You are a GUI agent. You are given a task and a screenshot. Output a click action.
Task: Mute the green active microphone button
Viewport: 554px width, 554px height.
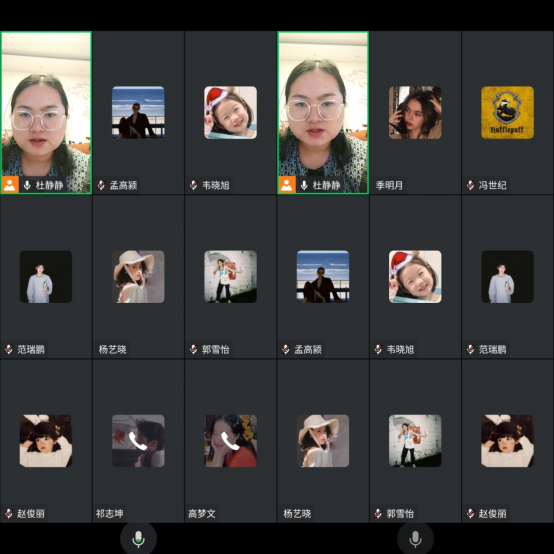[138, 539]
